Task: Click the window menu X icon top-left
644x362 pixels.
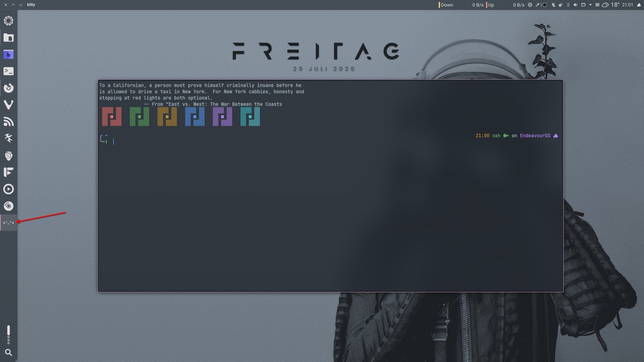Action: click(5, 5)
